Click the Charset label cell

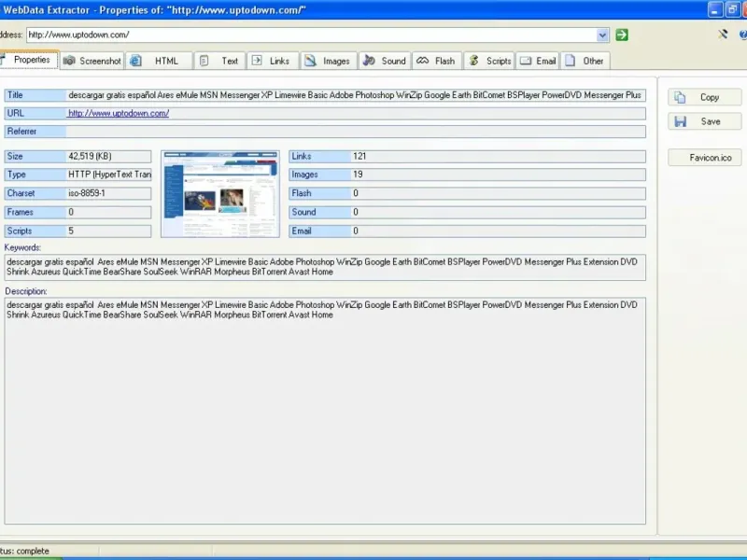35,193
